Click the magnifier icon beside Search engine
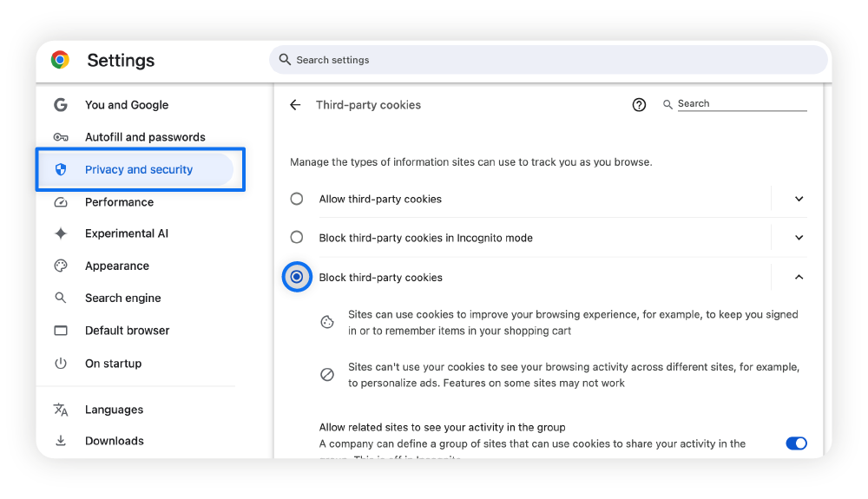 pos(61,298)
